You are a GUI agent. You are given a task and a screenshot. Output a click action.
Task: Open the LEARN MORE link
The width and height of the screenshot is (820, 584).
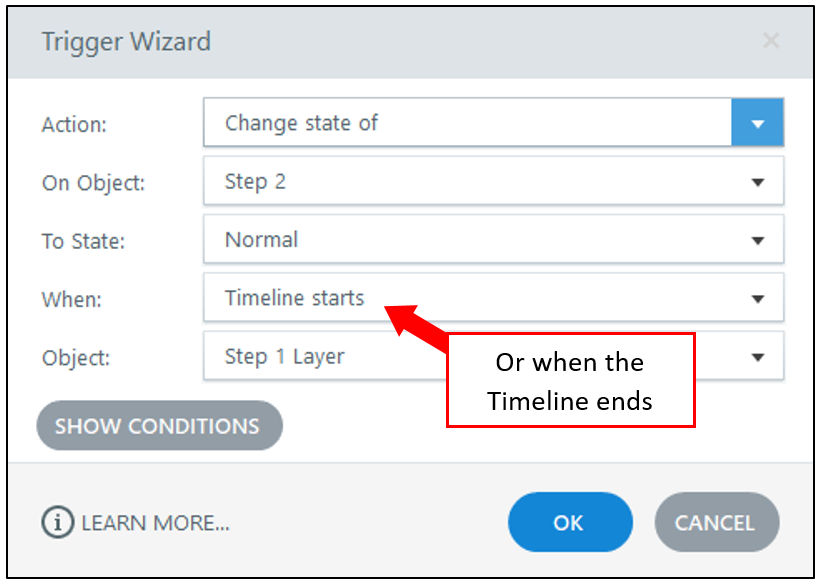pyautogui.click(x=155, y=523)
